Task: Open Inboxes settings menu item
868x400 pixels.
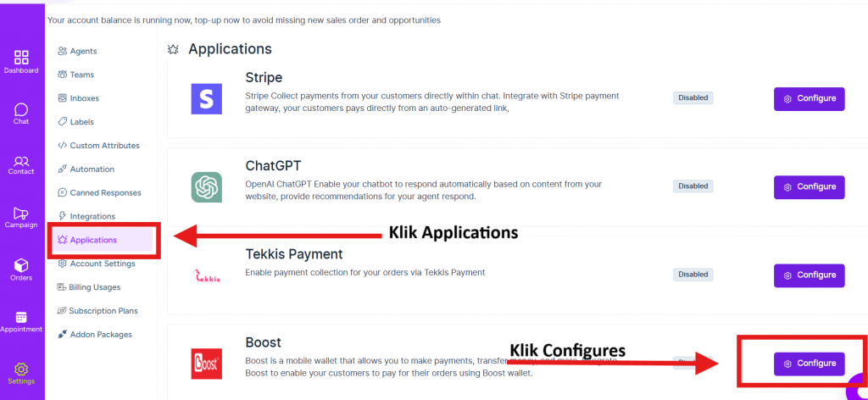Action: coord(86,98)
